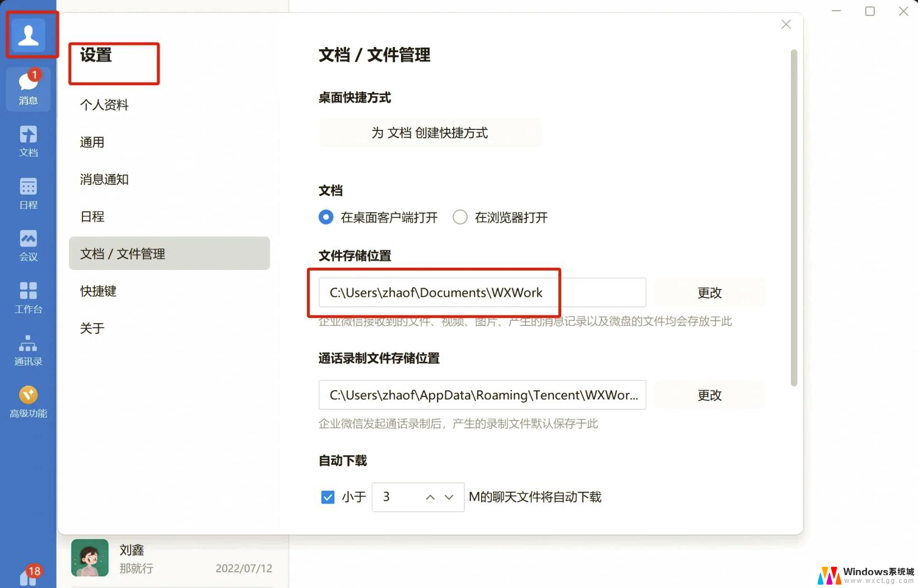Open the 工作台 workbench sidebar icon
The image size is (918, 588).
coord(29,297)
